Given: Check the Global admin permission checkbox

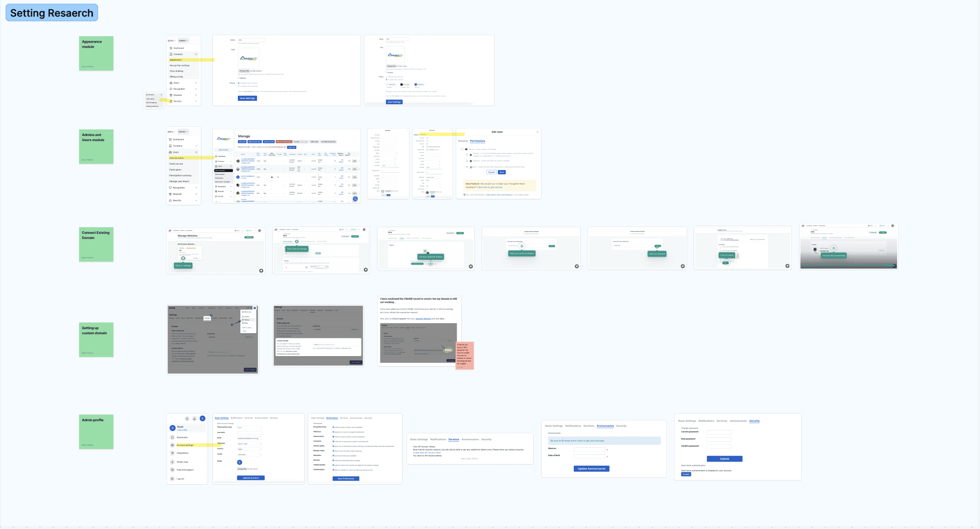Looking at the screenshot, I should [x=462, y=149].
